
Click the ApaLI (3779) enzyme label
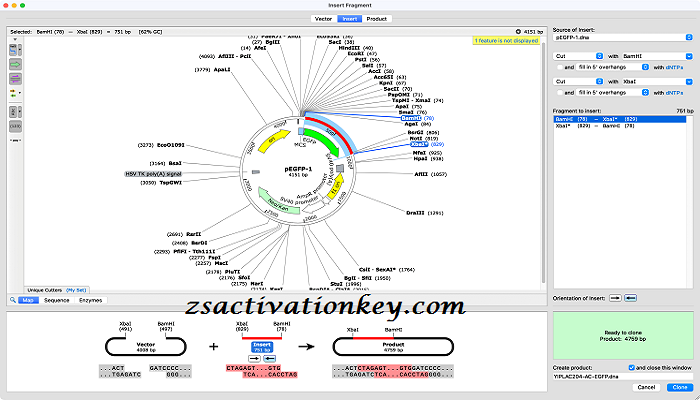click(212, 70)
